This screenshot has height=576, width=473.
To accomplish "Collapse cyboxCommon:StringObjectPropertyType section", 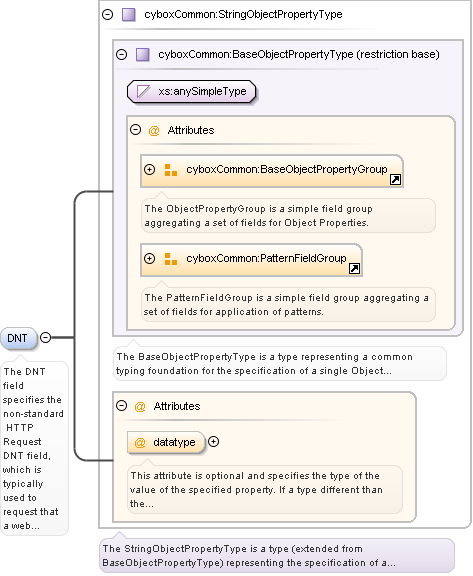I will 108,15.
